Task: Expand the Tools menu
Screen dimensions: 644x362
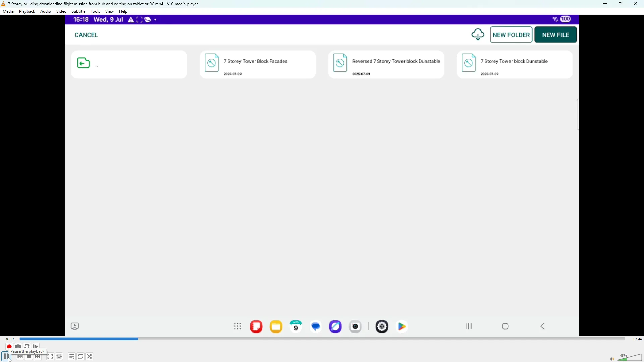Action: (x=96, y=11)
